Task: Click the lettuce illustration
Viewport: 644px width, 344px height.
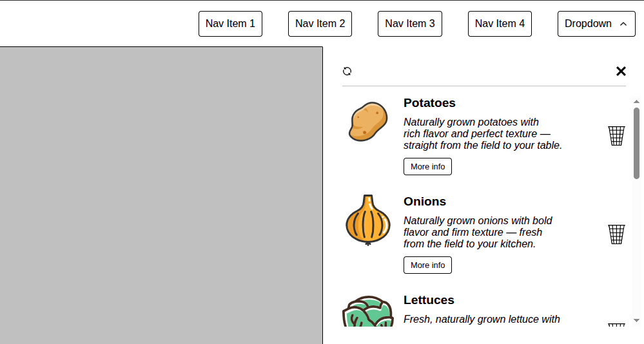Action: point(368,311)
